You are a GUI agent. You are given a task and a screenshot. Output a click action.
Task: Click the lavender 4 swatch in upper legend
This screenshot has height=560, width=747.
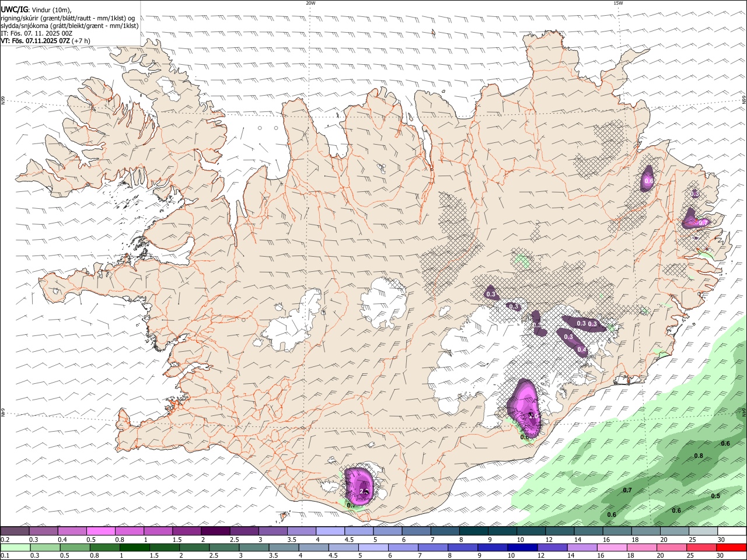[x=330, y=531]
